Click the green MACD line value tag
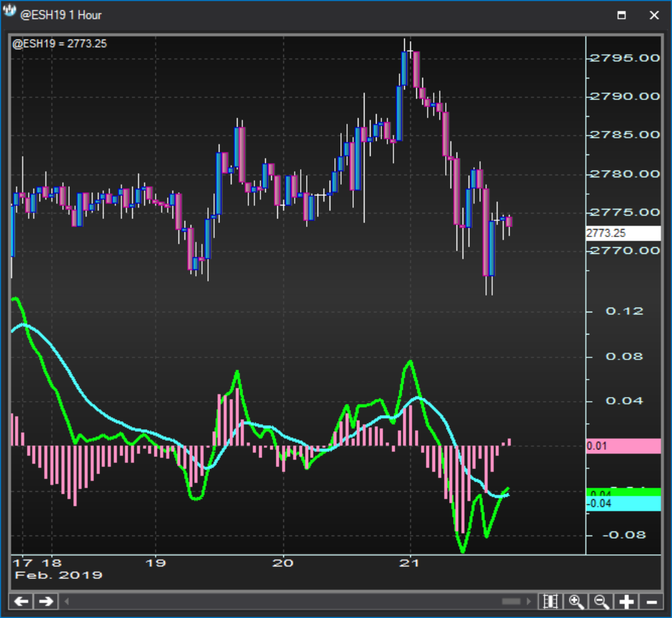This screenshot has width=672, height=618. point(623,492)
